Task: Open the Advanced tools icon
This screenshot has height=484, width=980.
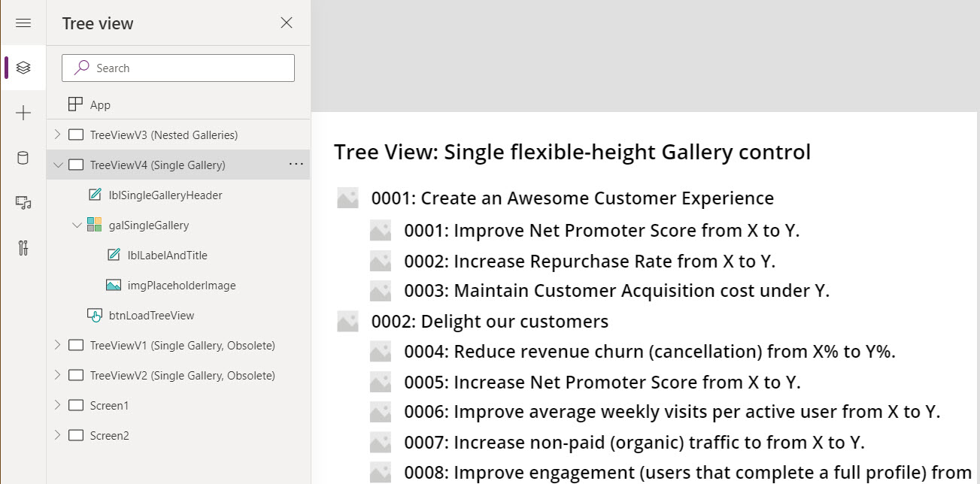Action: pos(23,248)
